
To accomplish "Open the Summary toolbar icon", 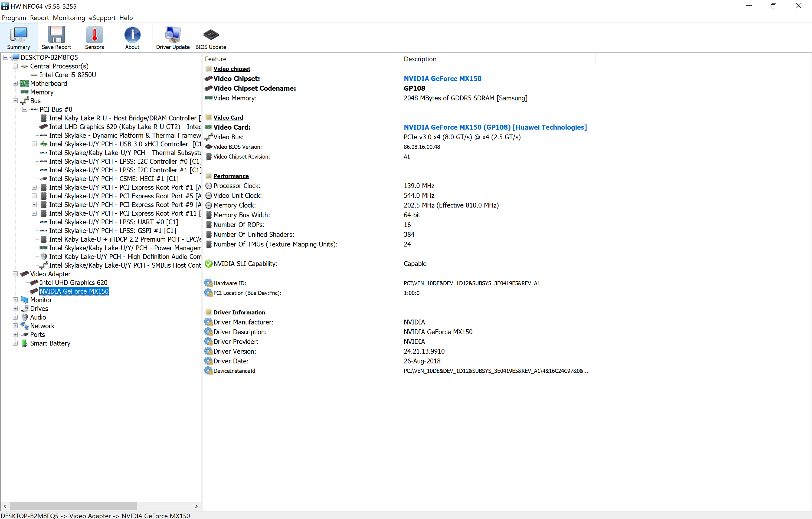I will [x=19, y=38].
